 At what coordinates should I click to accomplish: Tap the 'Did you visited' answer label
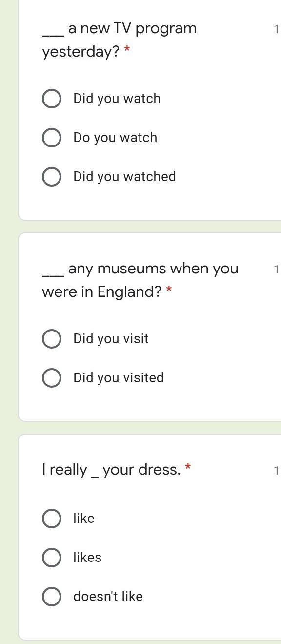[x=119, y=378]
